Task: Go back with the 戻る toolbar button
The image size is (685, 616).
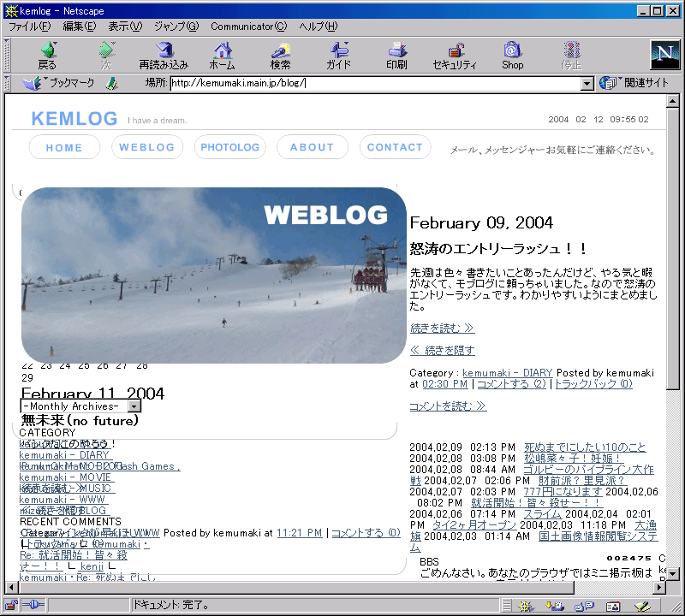Action: click(47, 56)
